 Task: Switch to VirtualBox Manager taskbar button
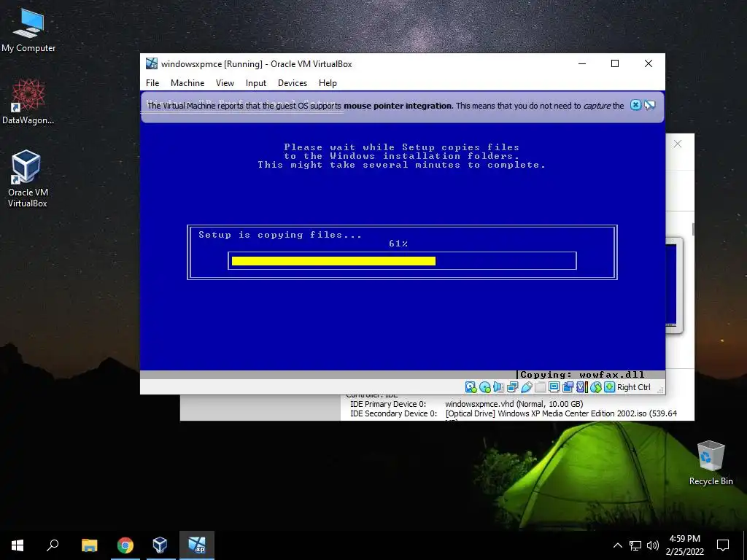tap(160, 545)
